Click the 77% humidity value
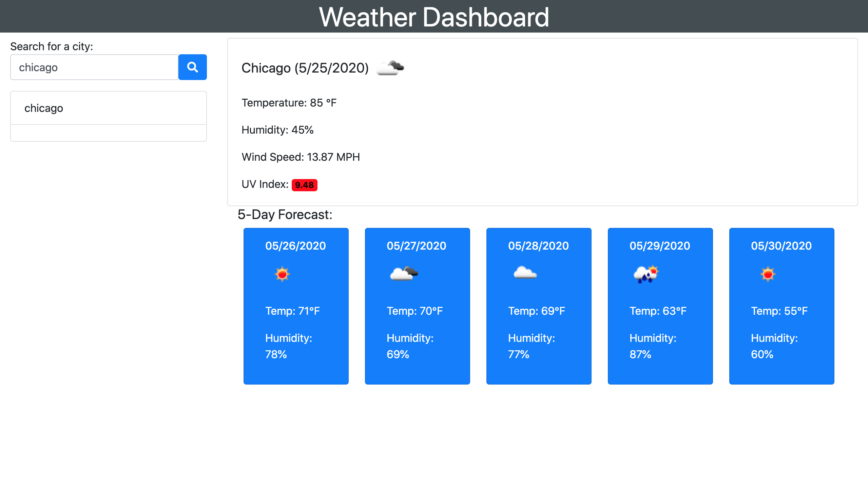 (x=519, y=354)
